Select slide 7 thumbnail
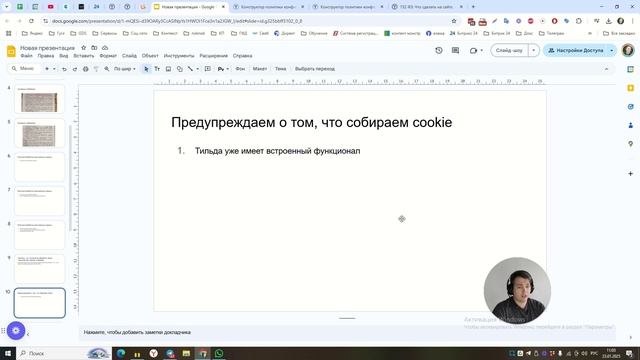Screen dimensions: 640x360 pos(39,201)
